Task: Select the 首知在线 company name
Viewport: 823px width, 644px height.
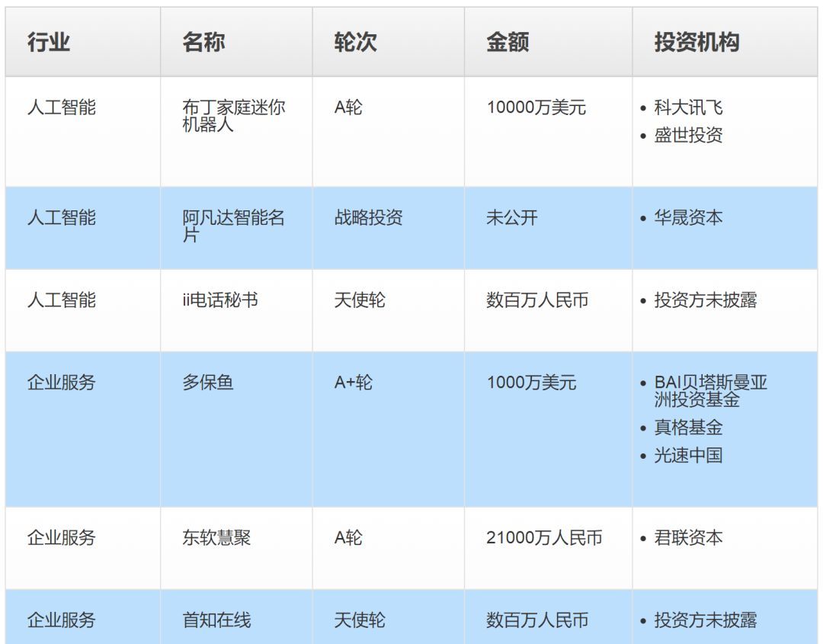Action: pos(216,620)
